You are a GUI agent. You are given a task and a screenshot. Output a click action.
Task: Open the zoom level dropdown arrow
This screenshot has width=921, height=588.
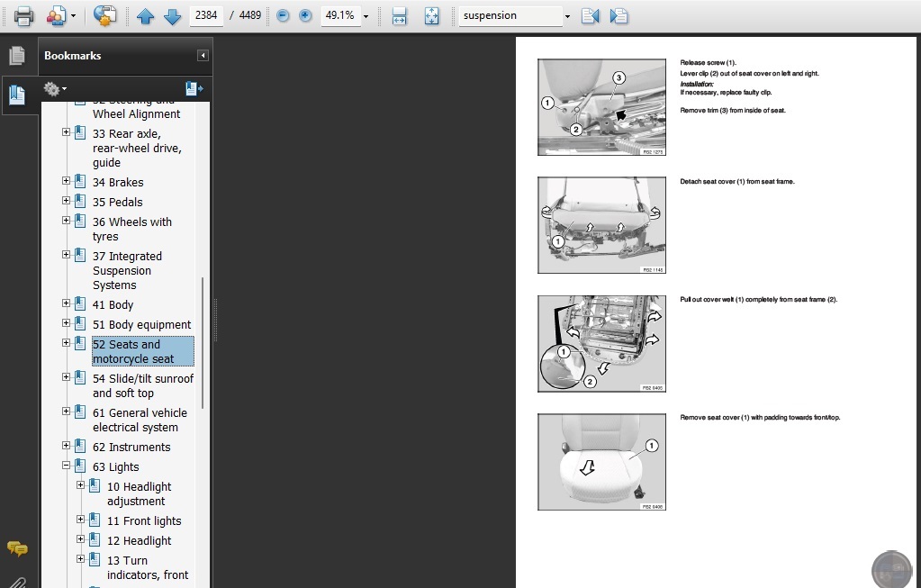pyautogui.click(x=366, y=16)
